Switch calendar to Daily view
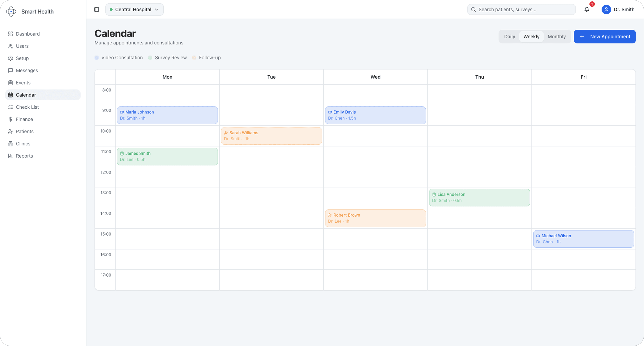 pos(509,37)
